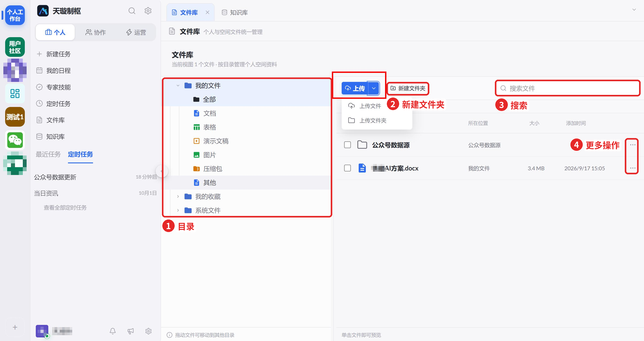644x341 pixels.
Task: Click the blue 上传 button
Action: tap(355, 88)
